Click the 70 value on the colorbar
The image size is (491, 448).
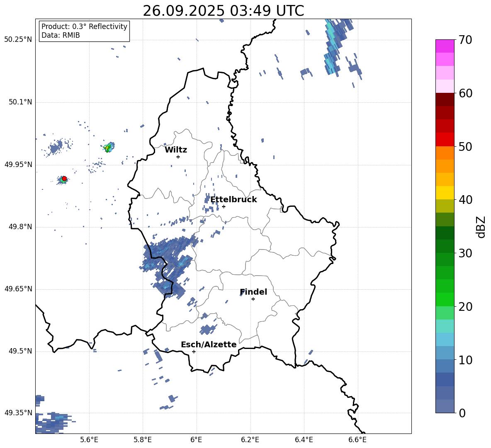pyautogui.click(x=465, y=40)
